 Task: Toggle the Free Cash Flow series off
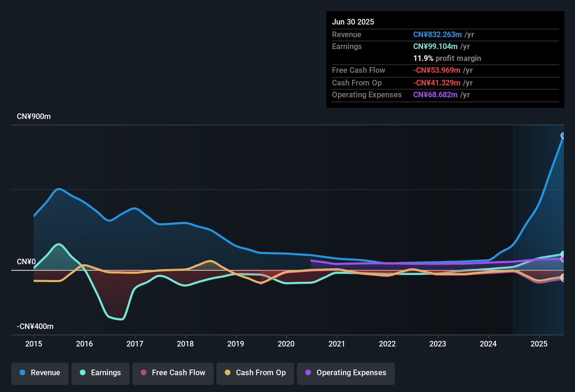173,373
